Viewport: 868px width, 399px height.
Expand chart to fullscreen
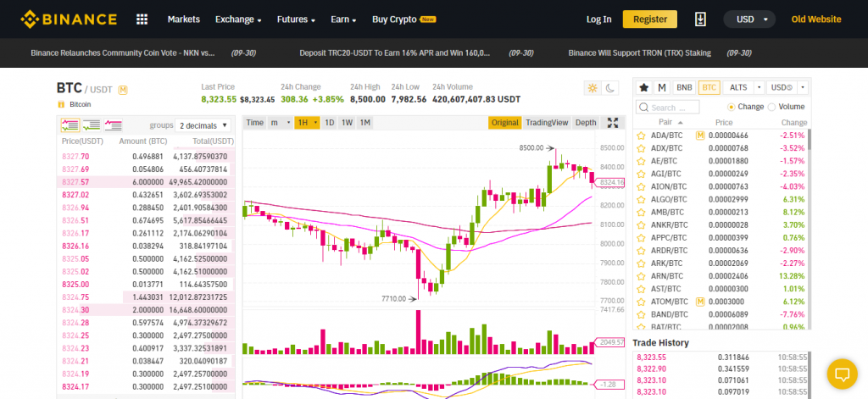click(x=613, y=123)
